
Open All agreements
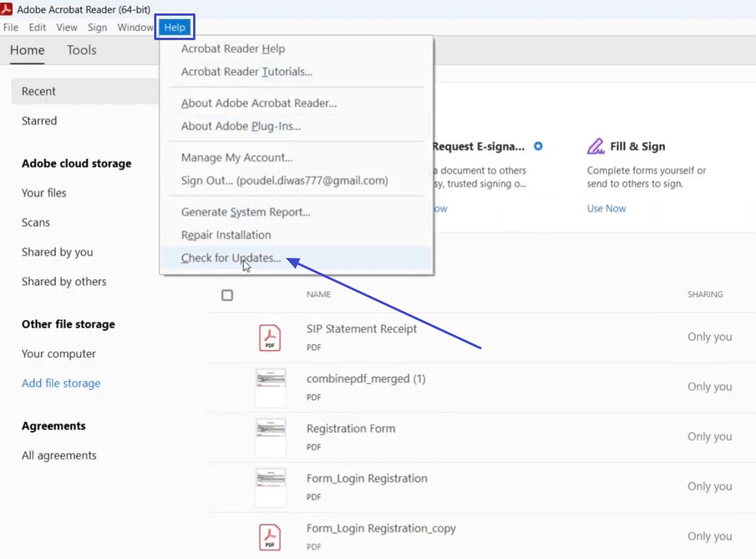click(59, 456)
